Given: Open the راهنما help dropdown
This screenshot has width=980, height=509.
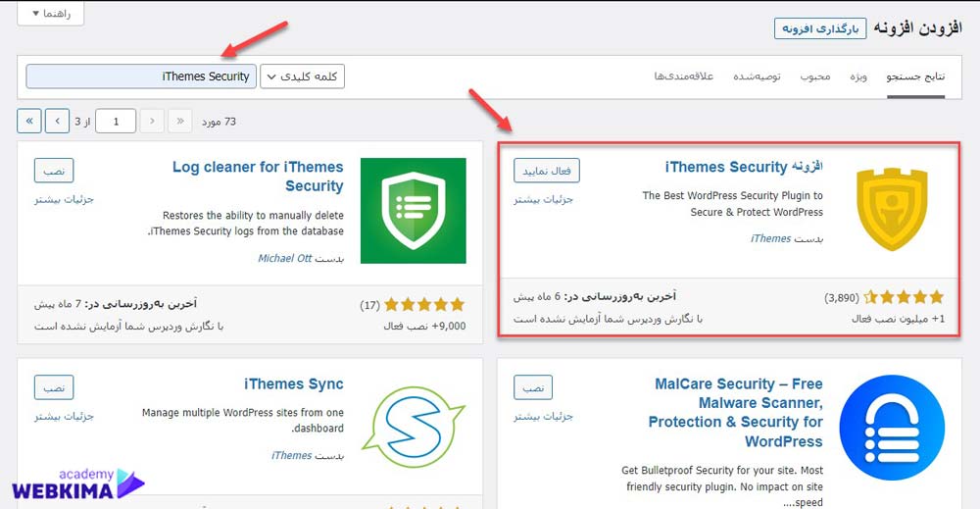Looking at the screenshot, I should pos(51,13).
